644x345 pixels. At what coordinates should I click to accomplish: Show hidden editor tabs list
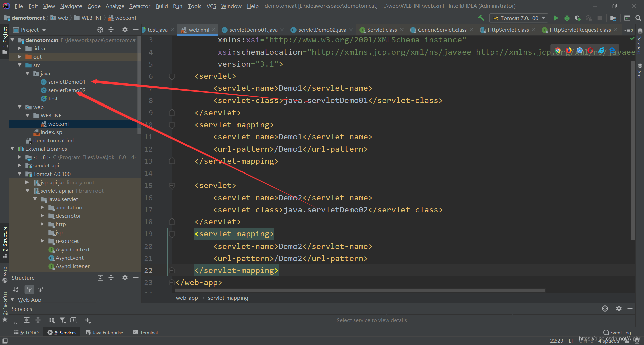(x=628, y=30)
